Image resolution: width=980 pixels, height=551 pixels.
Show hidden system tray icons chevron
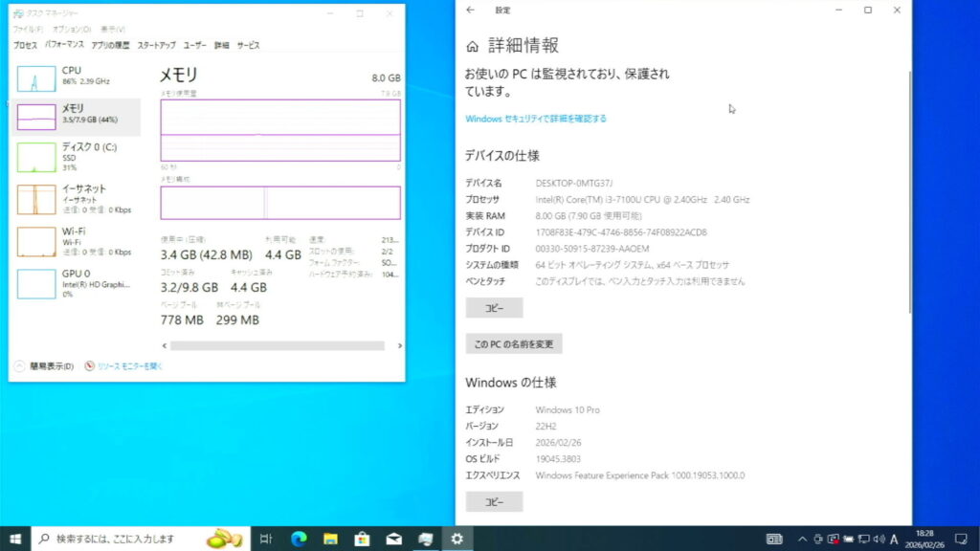coord(802,539)
